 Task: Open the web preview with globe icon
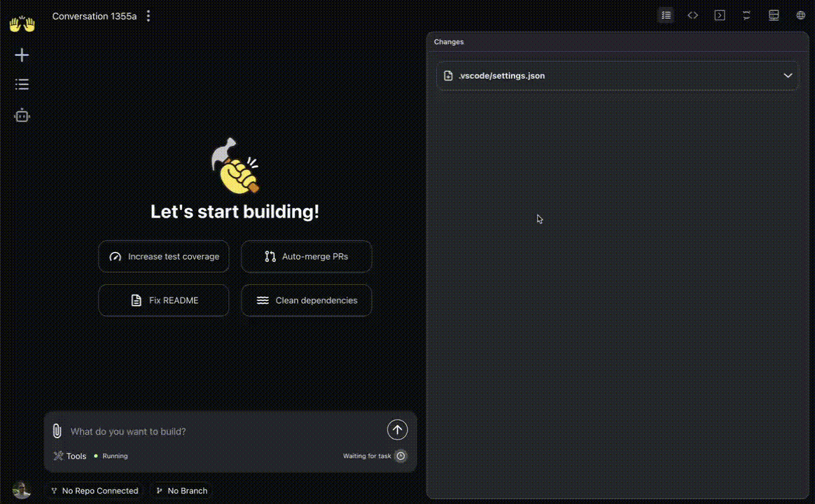(800, 15)
